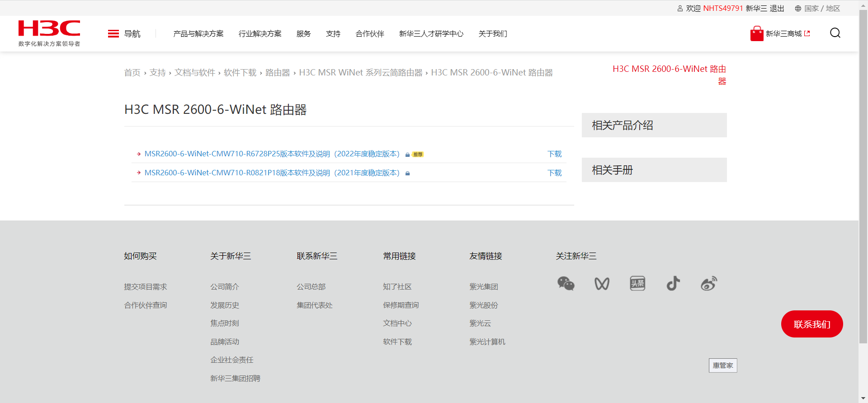Click 联系我们 red button
Image resolution: width=868 pixels, height=403 pixels.
click(x=812, y=324)
